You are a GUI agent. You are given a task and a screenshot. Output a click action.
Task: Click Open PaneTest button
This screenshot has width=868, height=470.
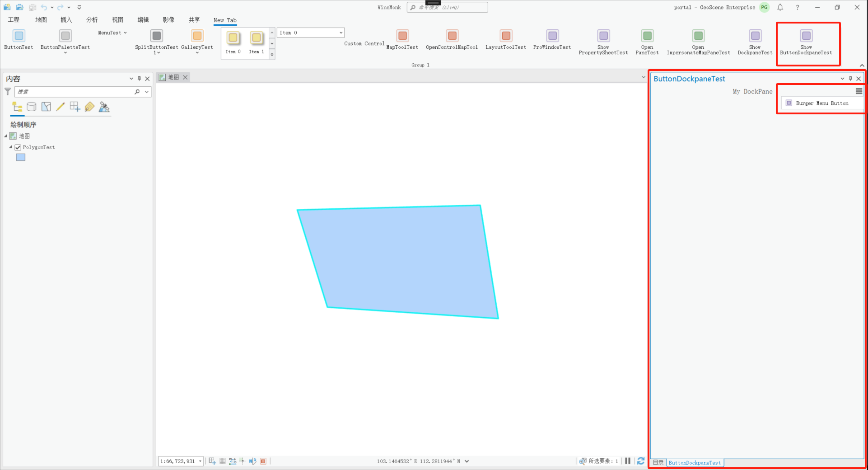[x=647, y=42]
